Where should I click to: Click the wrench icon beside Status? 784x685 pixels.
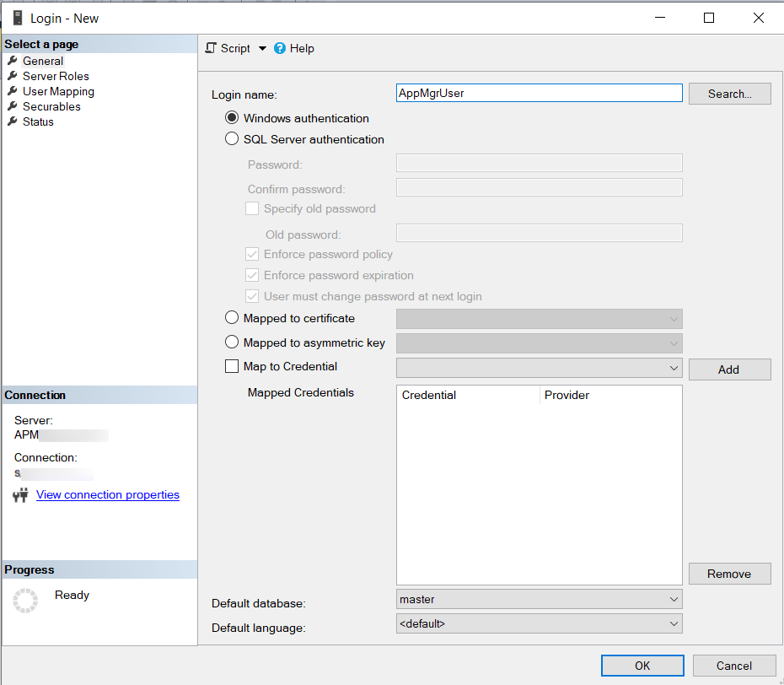point(13,121)
